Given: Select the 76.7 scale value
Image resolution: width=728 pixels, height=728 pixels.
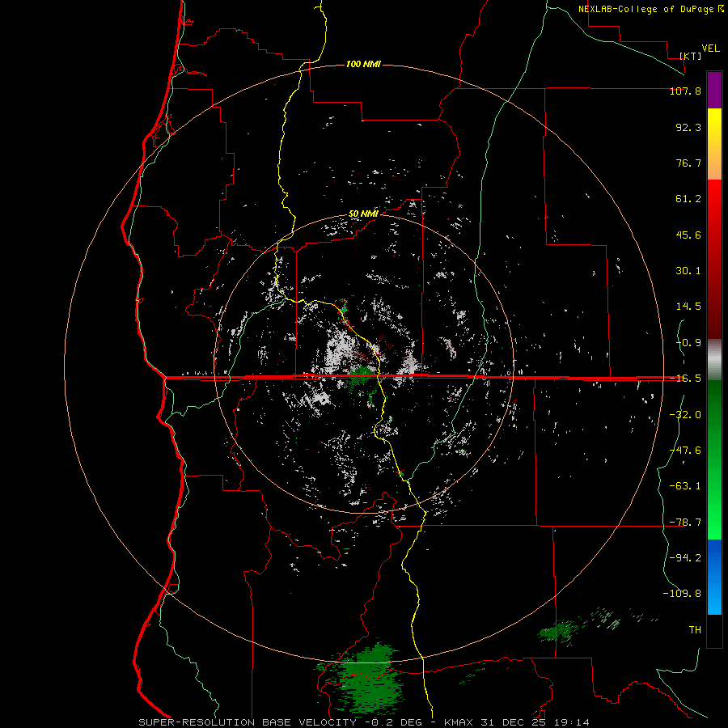Looking at the screenshot, I should [x=688, y=163].
